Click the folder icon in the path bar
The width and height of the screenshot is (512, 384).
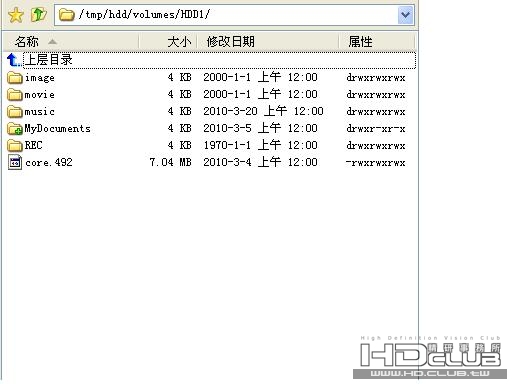[67, 15]
